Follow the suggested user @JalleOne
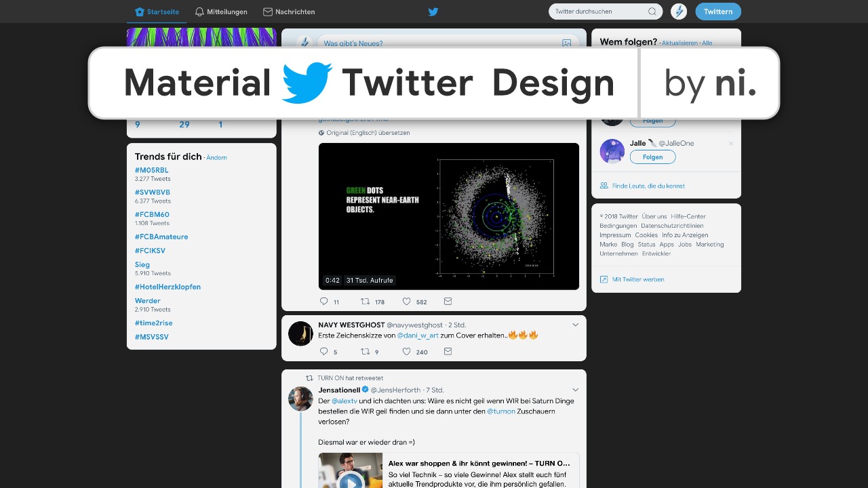The height and width of the screenshot is (488, 868). 652,157
